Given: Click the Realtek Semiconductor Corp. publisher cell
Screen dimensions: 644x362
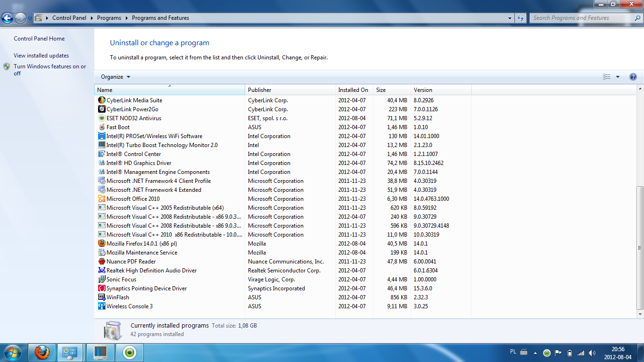Looking at the screenshot, I should [x=284, y=271].
